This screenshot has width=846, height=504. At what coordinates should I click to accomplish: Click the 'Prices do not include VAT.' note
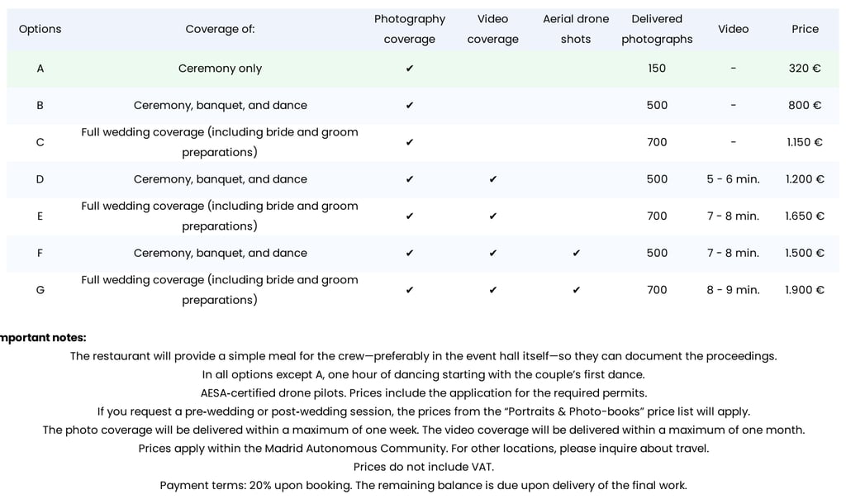coord(424,467)
